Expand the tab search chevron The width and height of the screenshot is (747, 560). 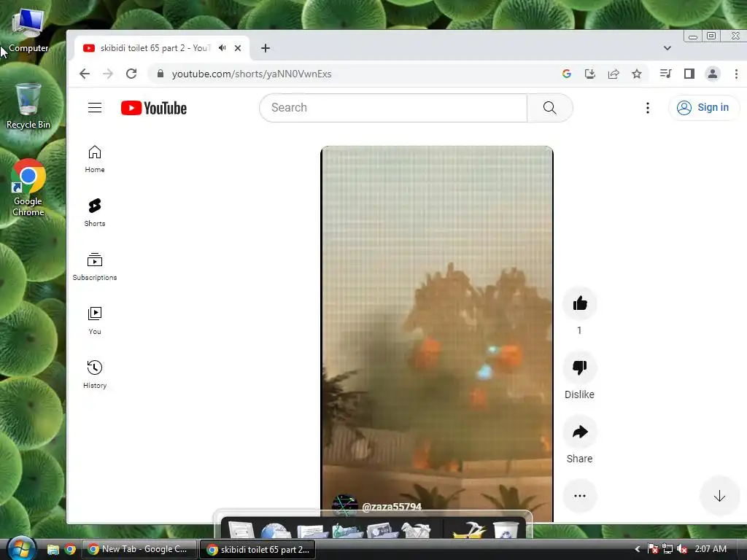(x=667, y=48)
